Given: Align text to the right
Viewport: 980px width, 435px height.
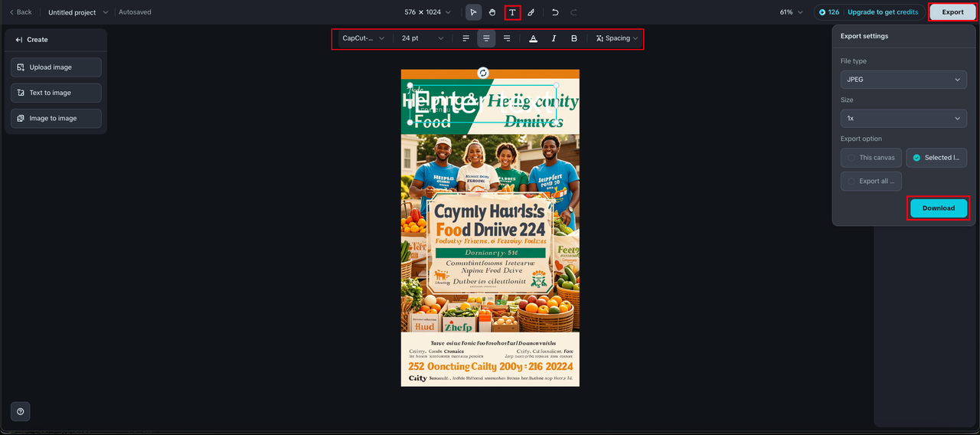Looking at the screenshot, I should (507, 38).
